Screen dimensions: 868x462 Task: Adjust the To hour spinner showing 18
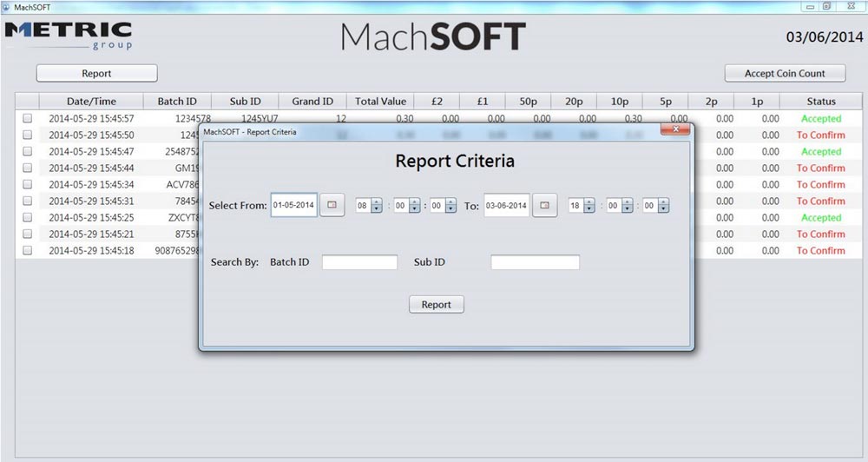coord(589,206)
